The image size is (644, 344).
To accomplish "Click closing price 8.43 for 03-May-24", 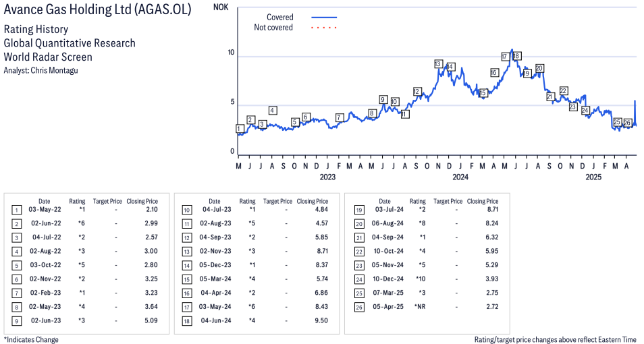I will [x=321, y=307].
